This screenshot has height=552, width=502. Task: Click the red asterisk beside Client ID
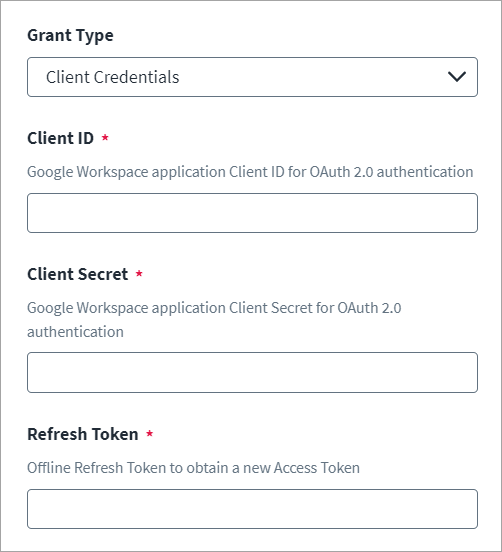coord(105,137)
